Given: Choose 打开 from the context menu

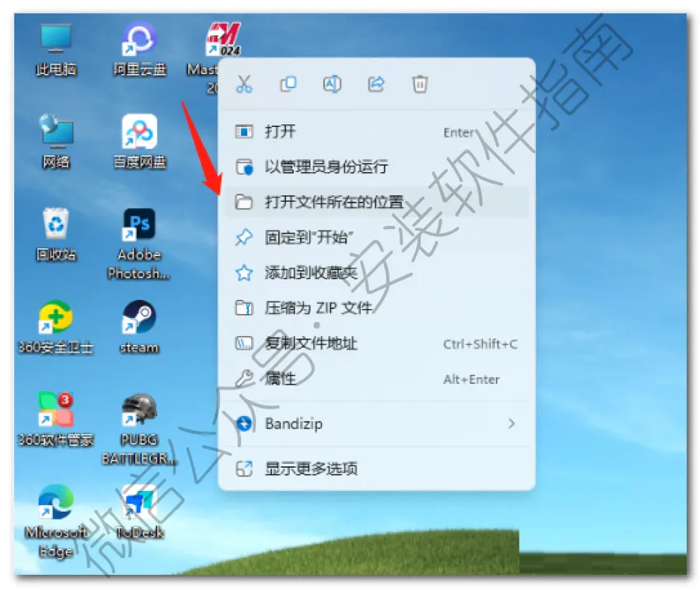Looking at the screenshot, I should [x=376, y=132].
